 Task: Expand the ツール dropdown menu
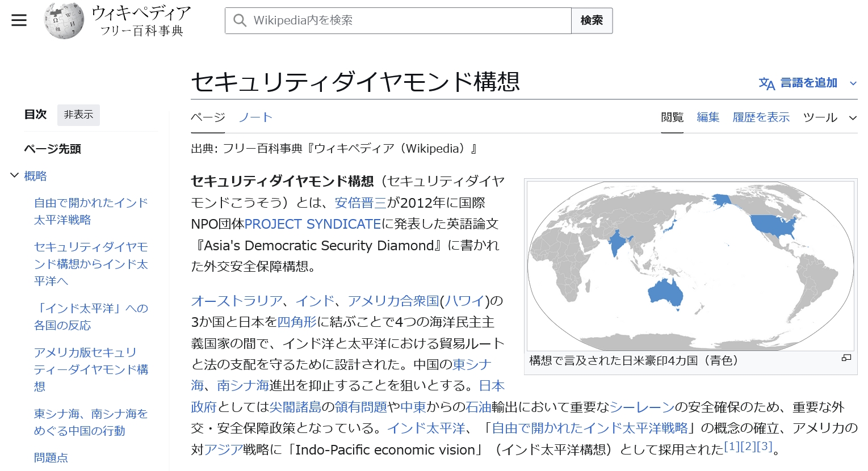[852, 118]
